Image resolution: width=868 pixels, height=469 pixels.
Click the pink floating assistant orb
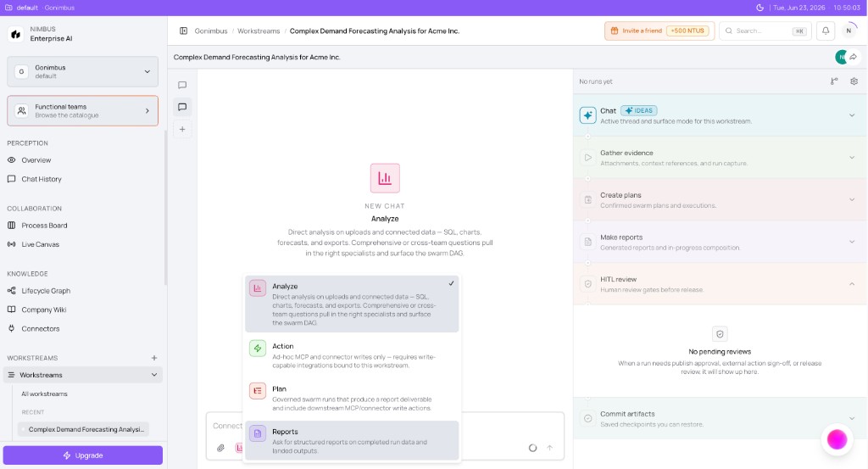(837, 439)
